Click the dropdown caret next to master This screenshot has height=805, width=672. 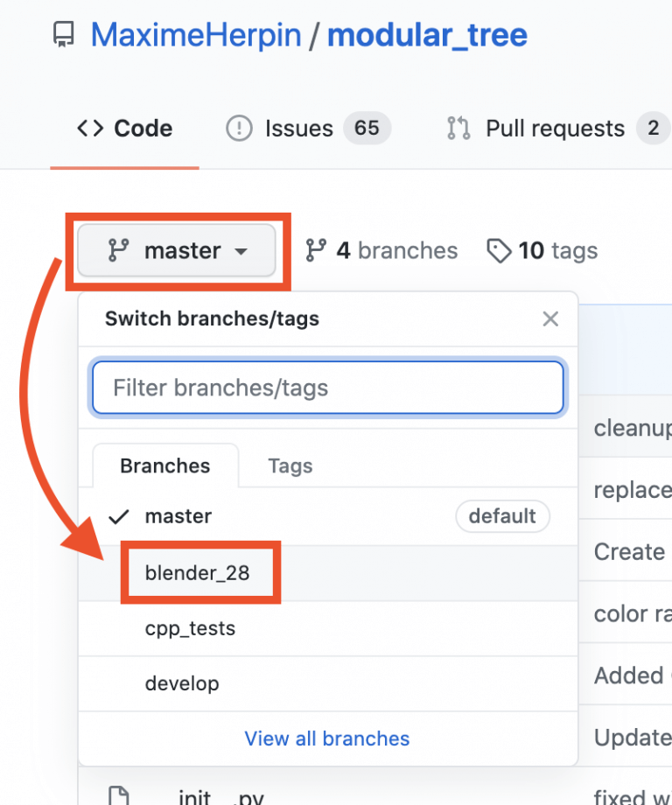coord(241,252)
